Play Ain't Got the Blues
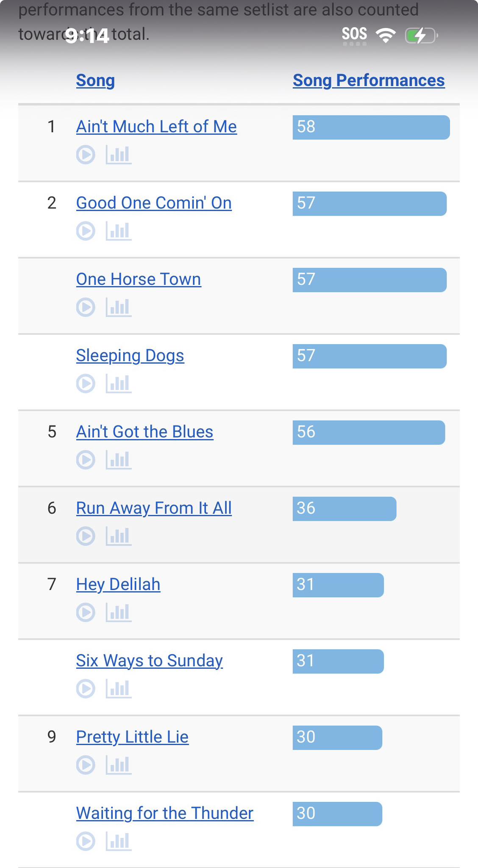Image resolution: width=478 pixels, height=868 pixels. click(86, 460)
